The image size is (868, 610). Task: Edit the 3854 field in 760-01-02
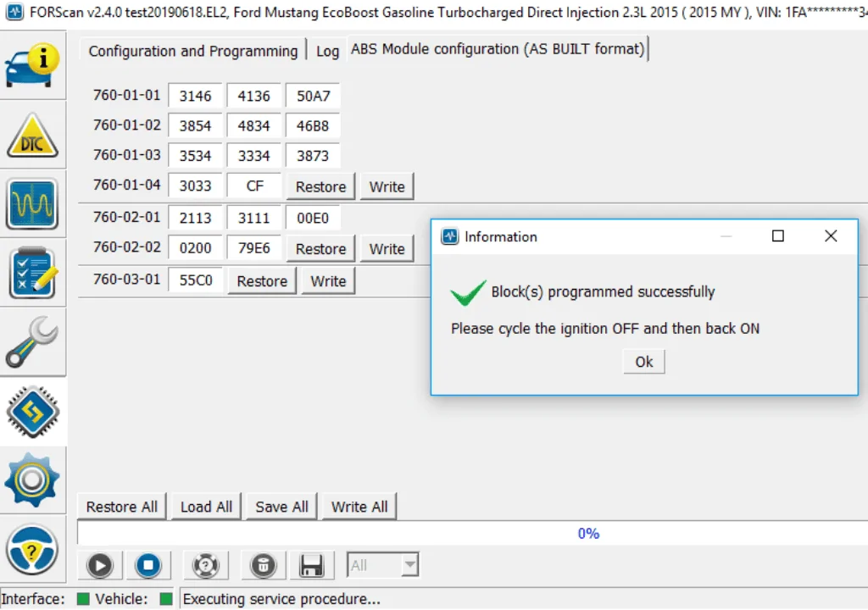coord(196,125)
